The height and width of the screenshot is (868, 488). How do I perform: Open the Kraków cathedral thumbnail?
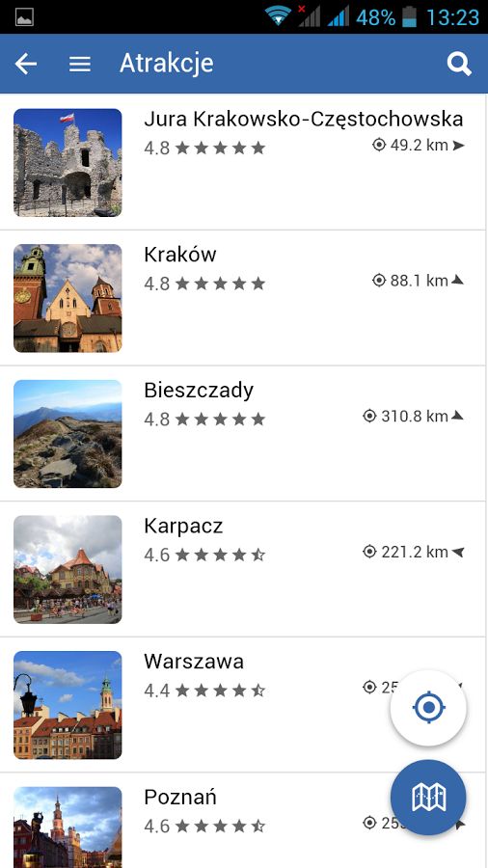tap(68, 298)
